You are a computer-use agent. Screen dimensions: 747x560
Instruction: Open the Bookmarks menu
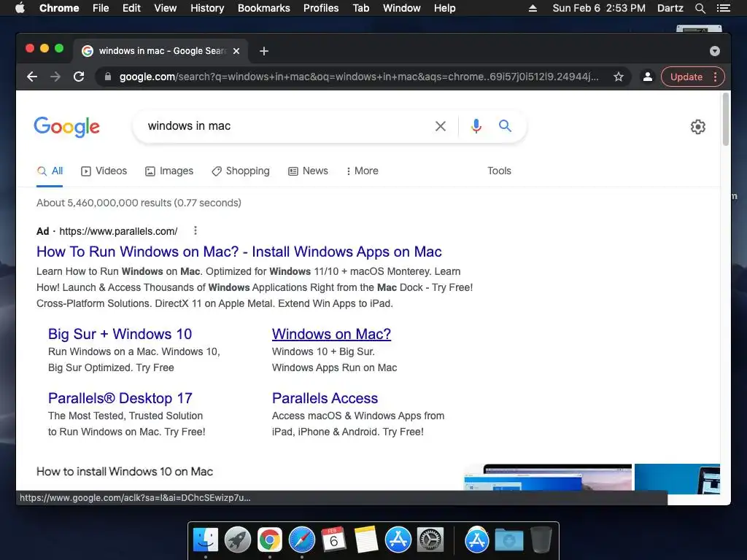[264, 8]
